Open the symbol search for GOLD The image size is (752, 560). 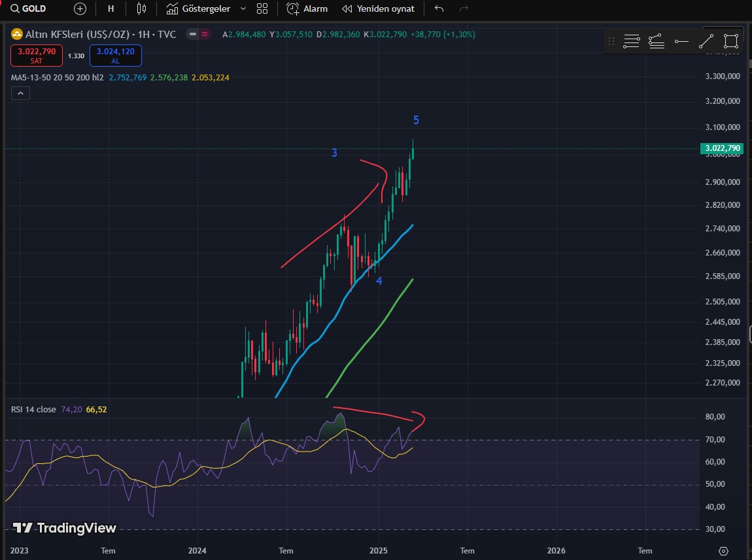(29, 8)
